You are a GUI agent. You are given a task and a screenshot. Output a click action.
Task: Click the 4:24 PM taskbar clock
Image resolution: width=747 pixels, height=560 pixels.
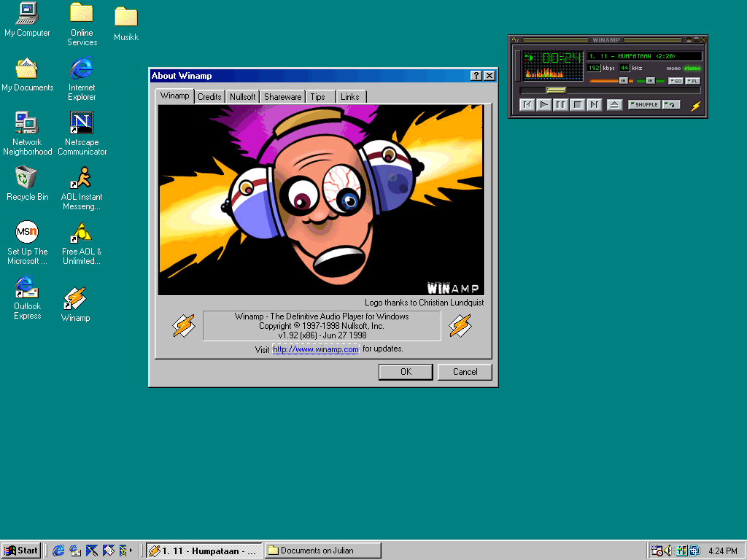point(723,551)
